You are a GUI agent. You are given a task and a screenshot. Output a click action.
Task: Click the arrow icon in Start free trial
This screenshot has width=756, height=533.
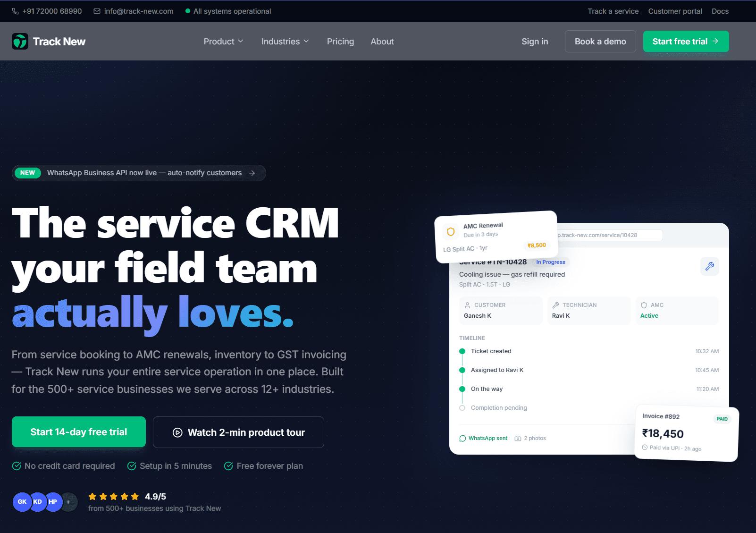(715, 42)
